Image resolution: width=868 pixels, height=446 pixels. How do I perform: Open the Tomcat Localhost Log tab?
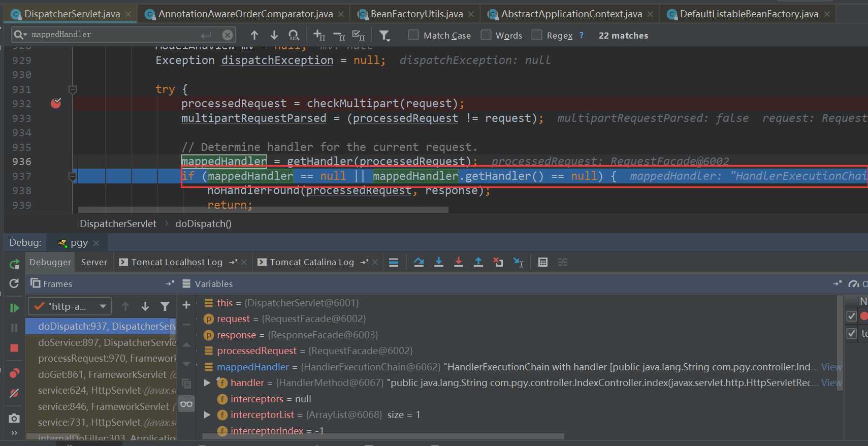point(177,262)
